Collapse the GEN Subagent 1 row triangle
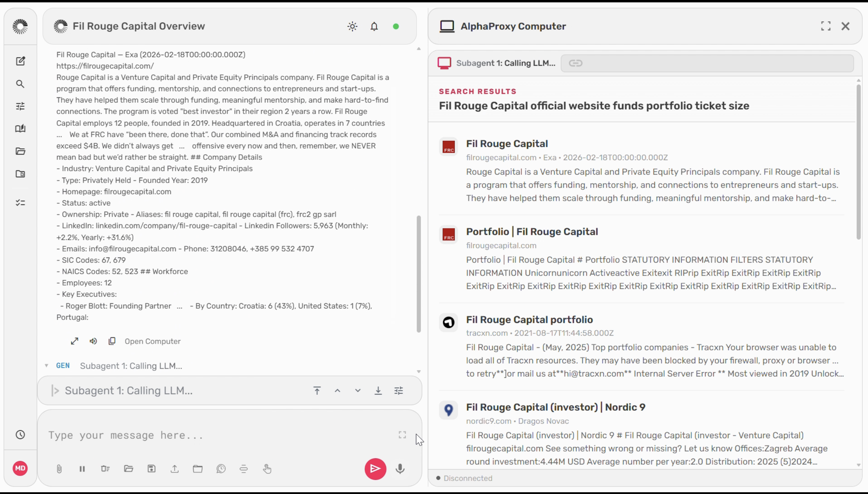Viewport: 868px width, 494px height. (x=46, y=366)
